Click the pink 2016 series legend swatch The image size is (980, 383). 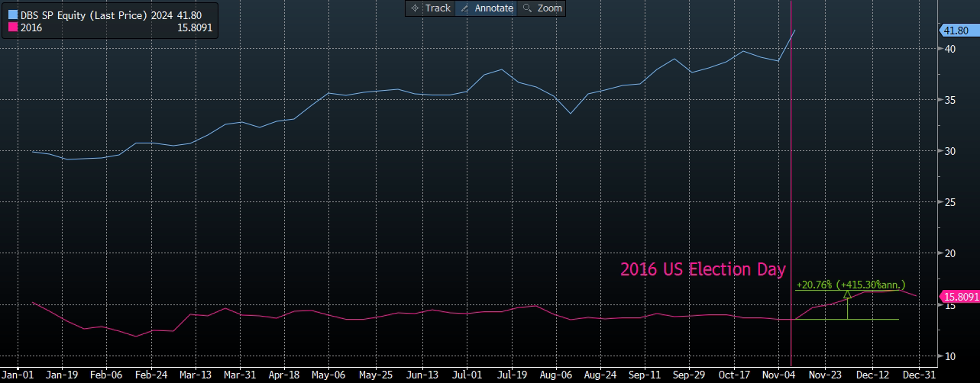coord(12,27)
